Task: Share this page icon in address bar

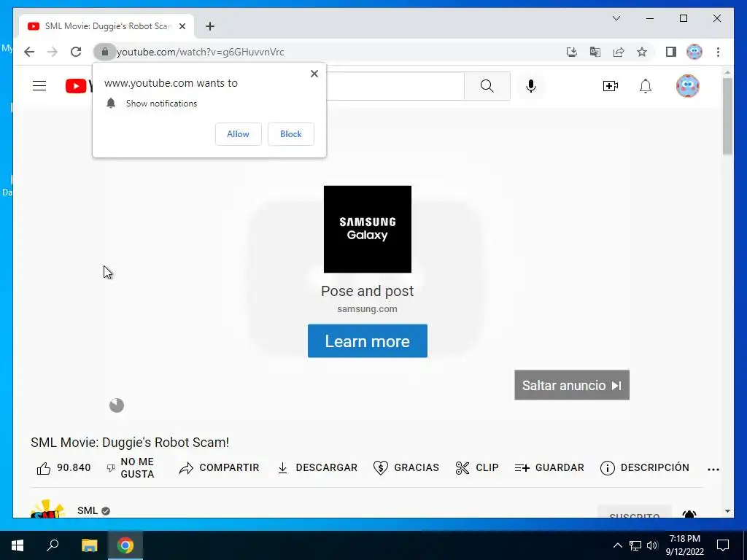Action: point(619,52)
